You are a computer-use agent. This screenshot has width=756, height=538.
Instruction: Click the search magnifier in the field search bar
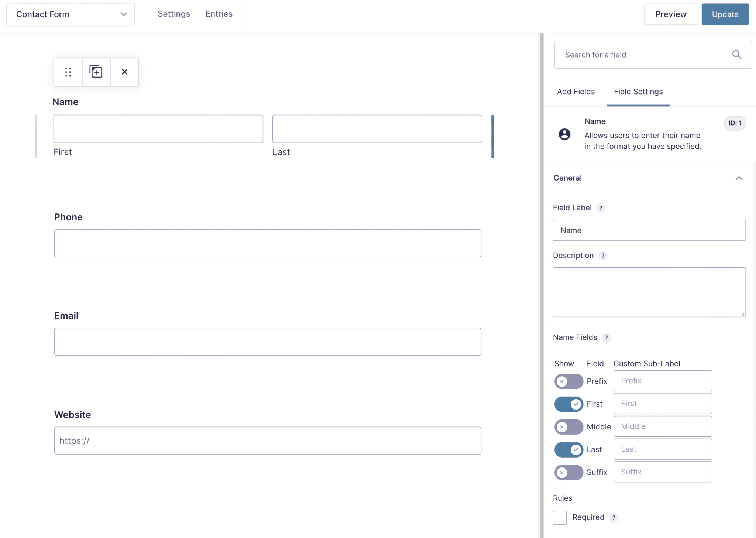pos(737,55)
